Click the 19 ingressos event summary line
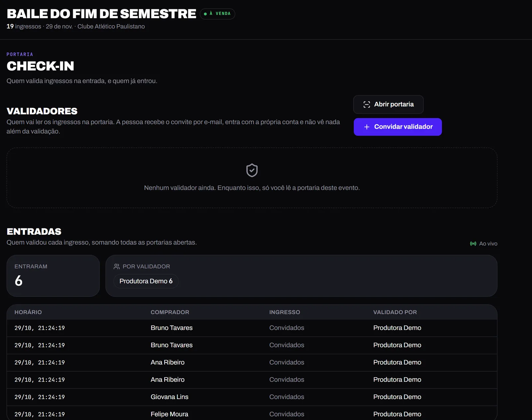Viewport: 532px width, 420px height. click(x=76, y=26)
